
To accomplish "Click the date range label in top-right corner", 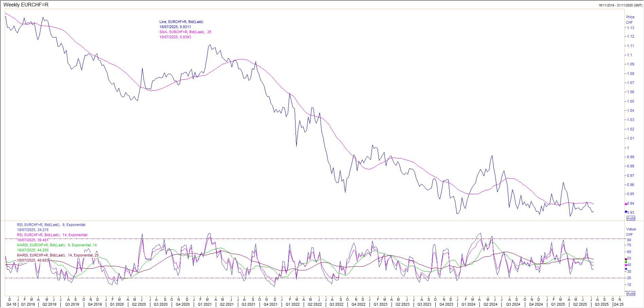I will [x=620, y=5].
